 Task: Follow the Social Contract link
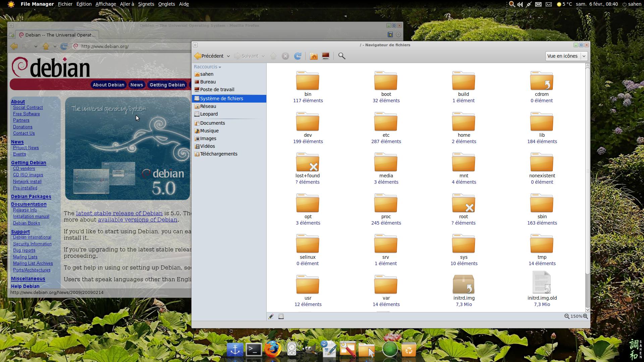click(x=28, y=108)
